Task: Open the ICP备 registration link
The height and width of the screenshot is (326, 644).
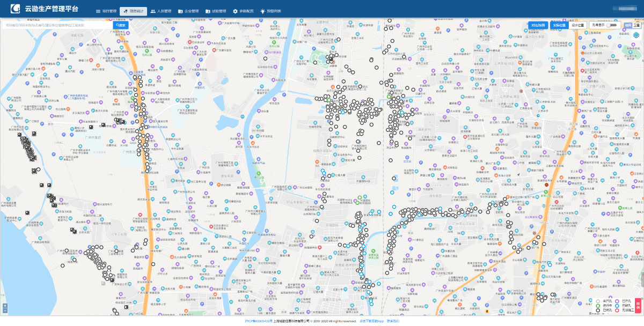Action: 259,321
